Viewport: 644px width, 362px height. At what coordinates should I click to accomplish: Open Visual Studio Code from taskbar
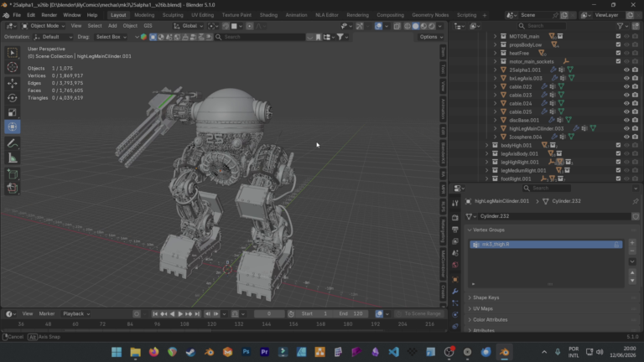tap(393, 352)
